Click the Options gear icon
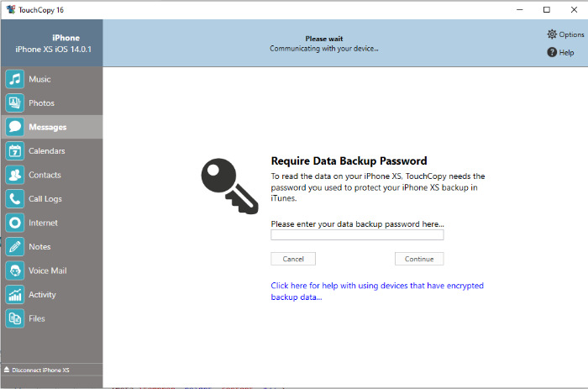 pyautogui.click(x=552, y=34)
